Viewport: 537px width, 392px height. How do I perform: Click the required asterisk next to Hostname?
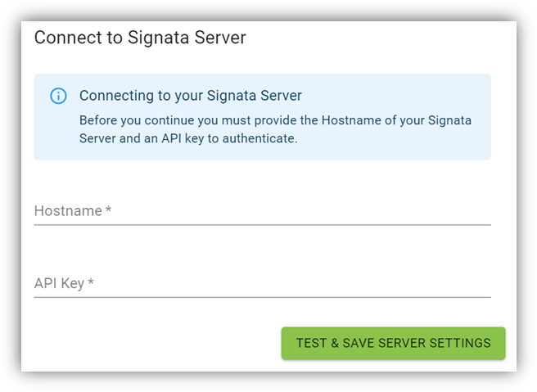point(108,210)
